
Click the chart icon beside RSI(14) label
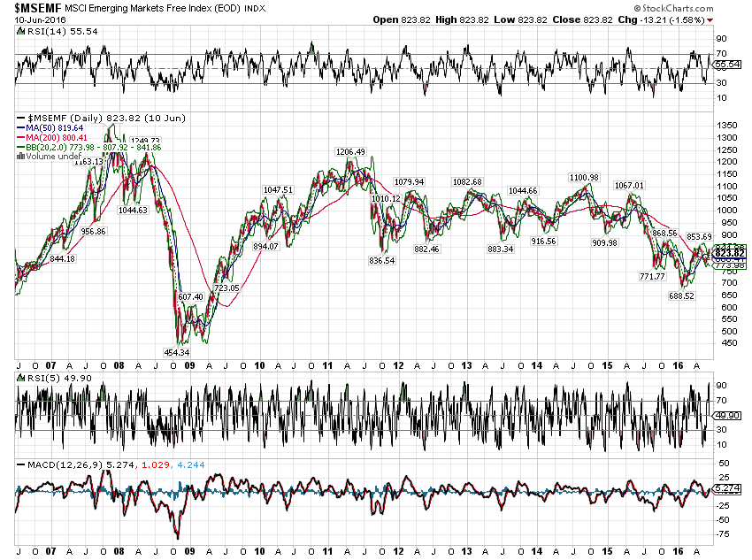click(x=20, y=32)
